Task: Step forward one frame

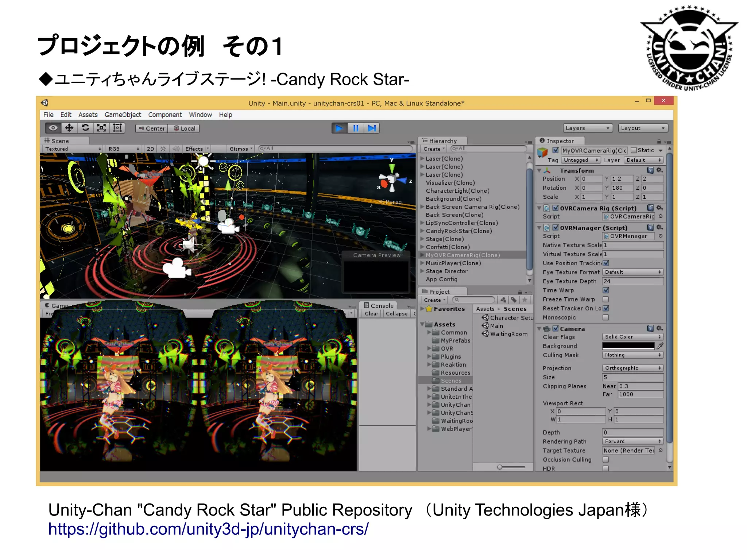Action: tap(372, 128)
